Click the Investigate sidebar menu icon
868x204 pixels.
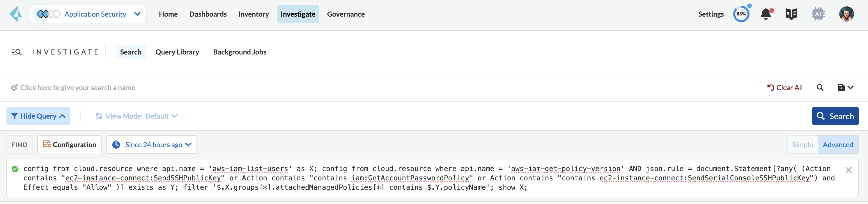pos(17,52)
